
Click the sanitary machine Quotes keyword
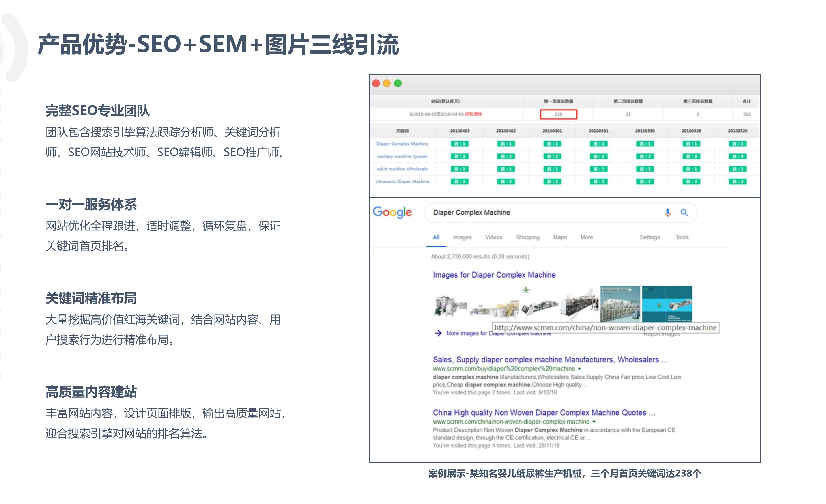pos(402,157)
